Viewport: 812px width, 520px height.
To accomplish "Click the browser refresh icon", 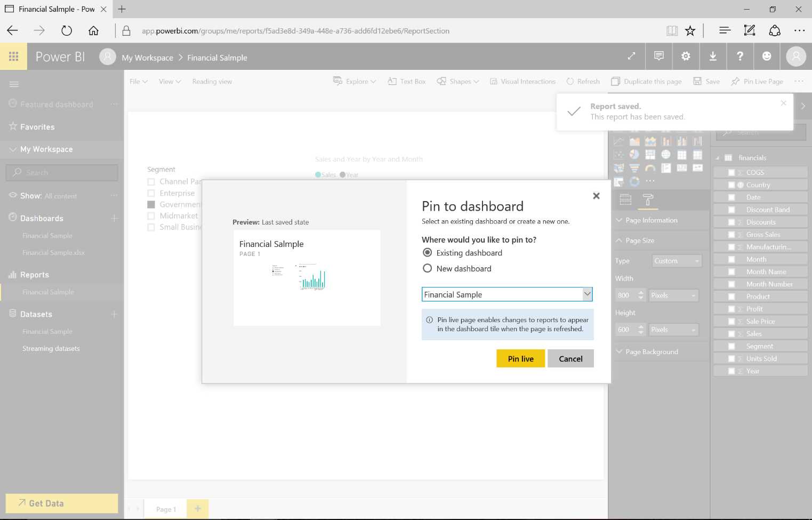I will pyautogui.click(x=67, y=30).
